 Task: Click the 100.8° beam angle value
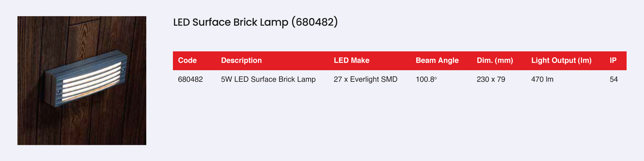pos(426,80)
